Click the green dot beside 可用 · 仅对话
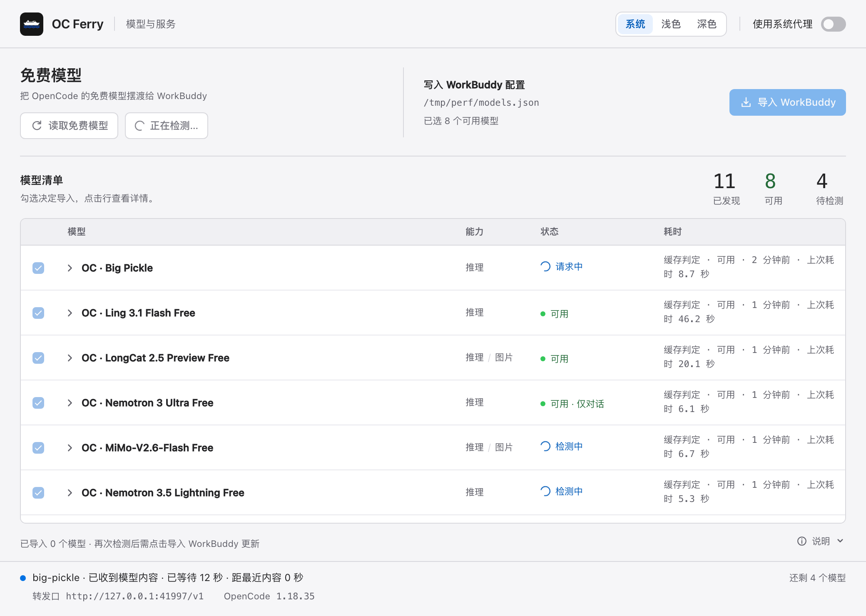The image size is (866, 616). point(543,404)
